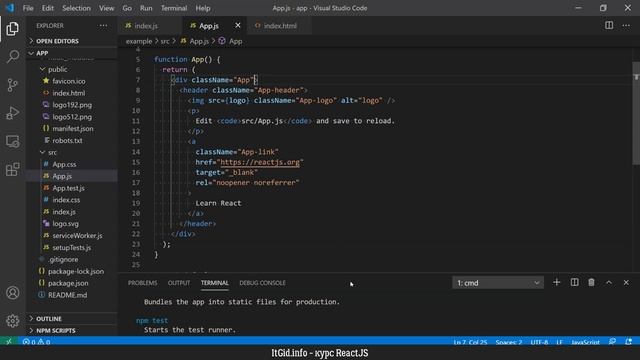
Task: Open .gitignore in file explorer
Action: coord(63,259)
